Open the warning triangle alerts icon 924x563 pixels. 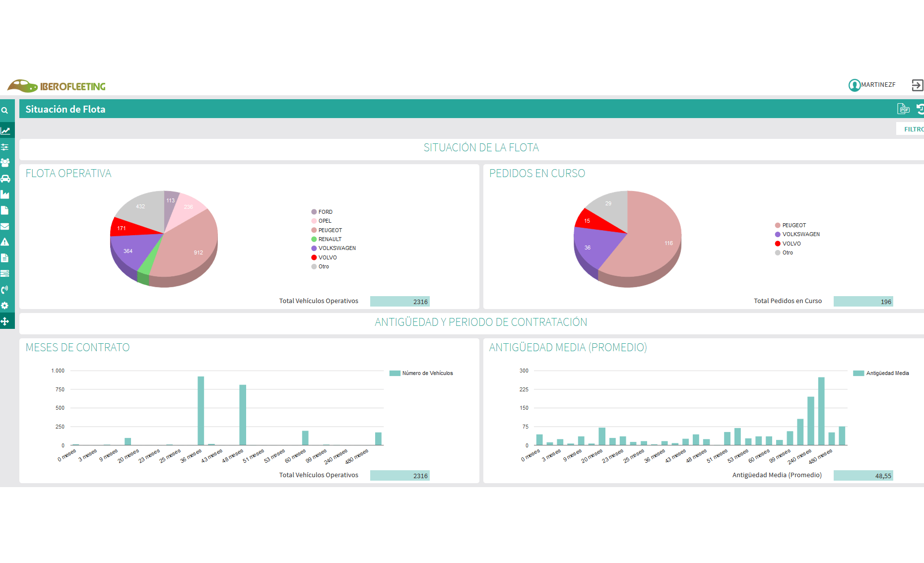5,242
